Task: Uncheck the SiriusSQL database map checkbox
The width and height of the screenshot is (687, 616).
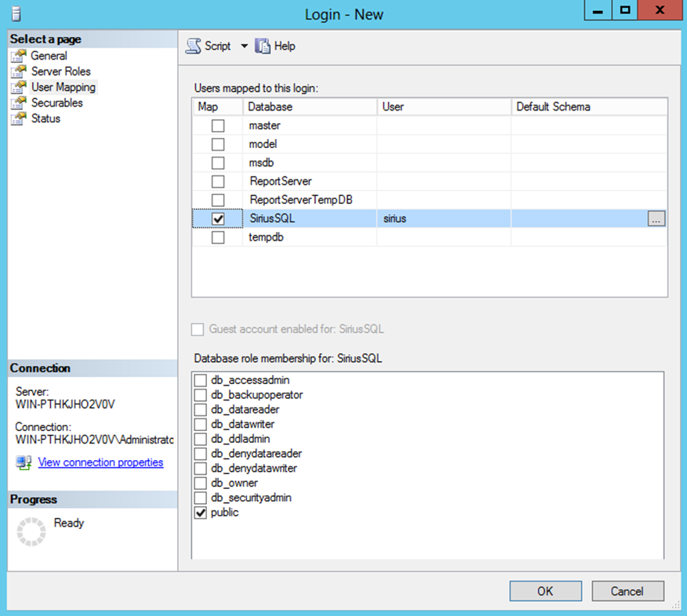Action: tap(218, 219)
